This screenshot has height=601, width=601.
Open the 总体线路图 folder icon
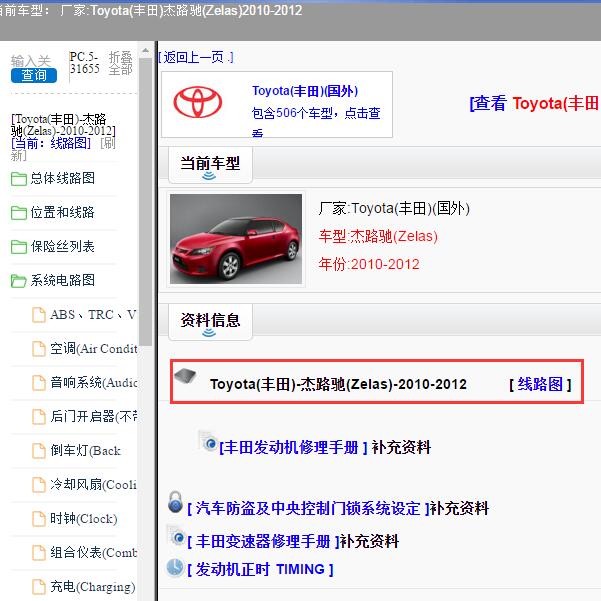18,179
